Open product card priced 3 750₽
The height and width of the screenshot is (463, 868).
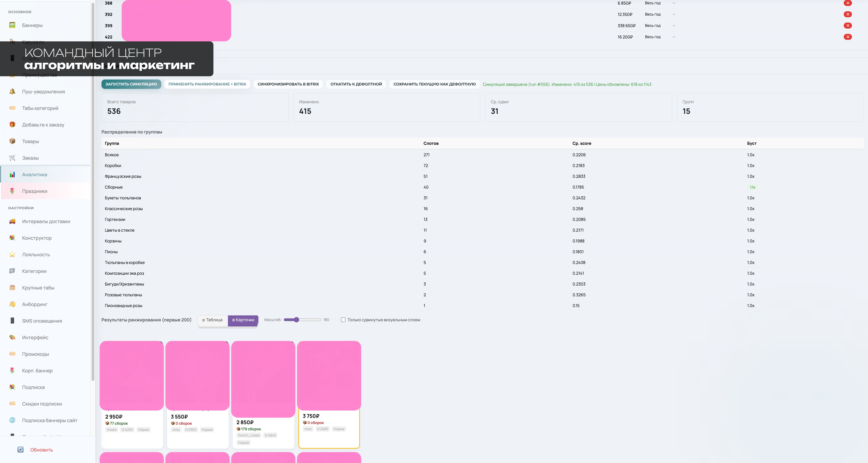tap(329, 395)
